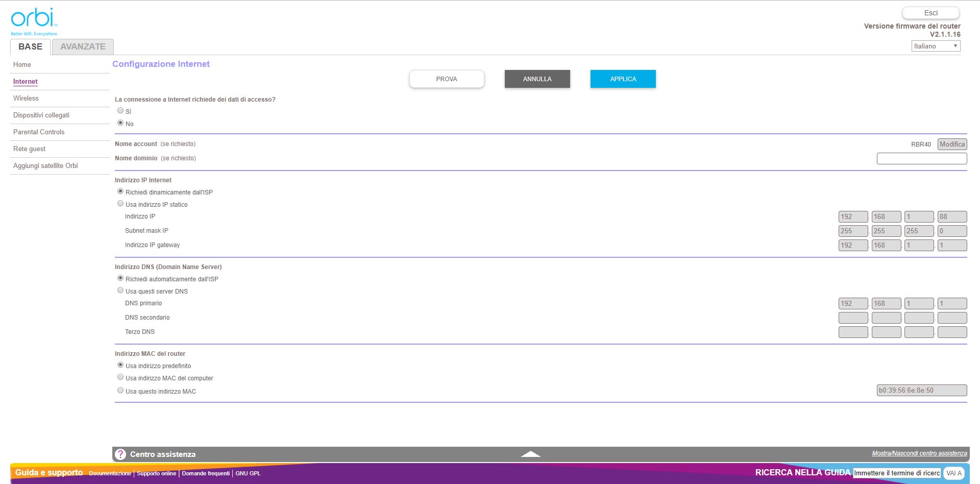Screen dimensions: 980x484
Task: Open Parental Controls in the sidebar
Action: pyautogui.click(x=39, y=132)
